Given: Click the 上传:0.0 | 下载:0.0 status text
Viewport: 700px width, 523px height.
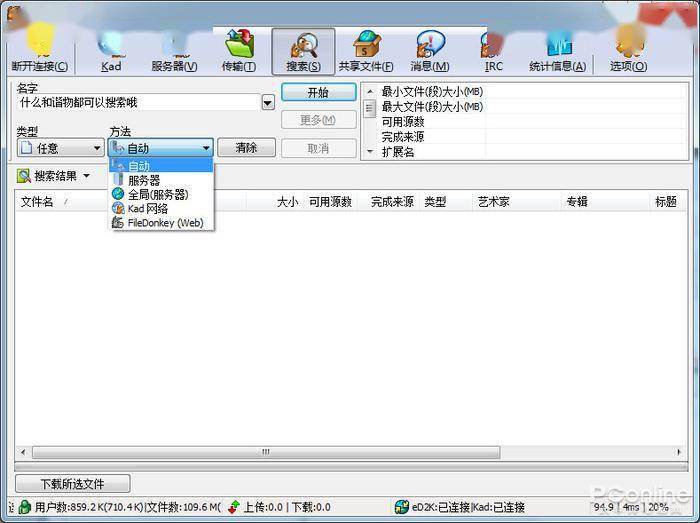Looking at the screenshot, I should tap(287, 507).
